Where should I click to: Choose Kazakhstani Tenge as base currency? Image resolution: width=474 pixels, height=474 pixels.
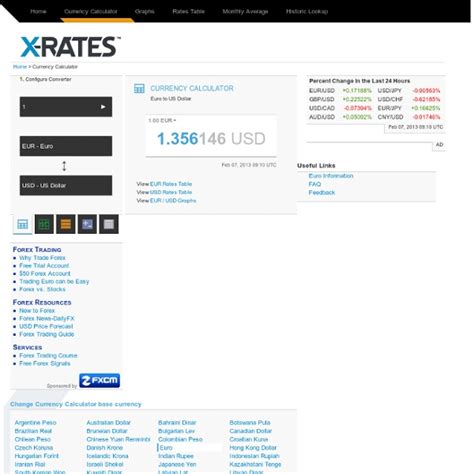255,464
